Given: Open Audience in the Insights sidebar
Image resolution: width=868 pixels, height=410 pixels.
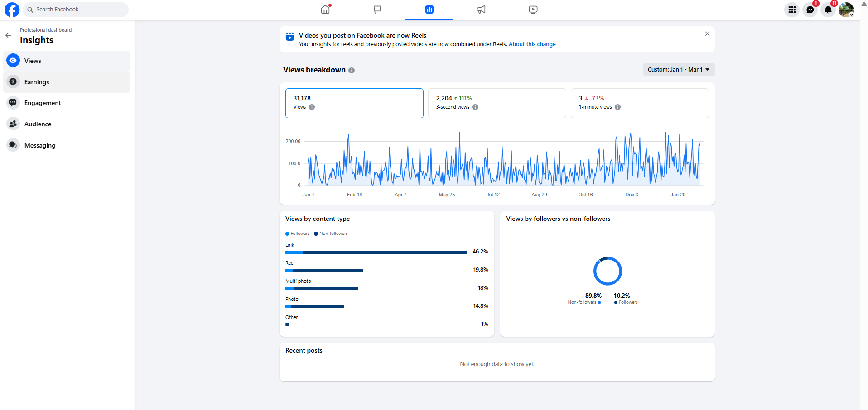Looking at the screenshot, I should (x=67, y=124).
